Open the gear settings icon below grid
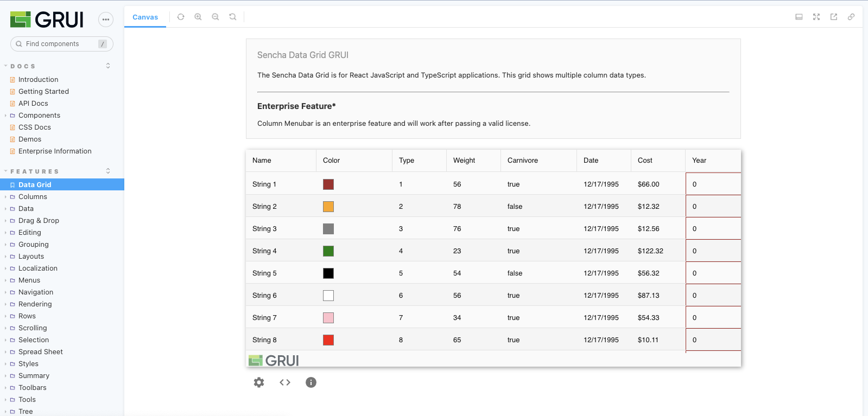This screenshot has width=868, height=416. pos(259,382)
